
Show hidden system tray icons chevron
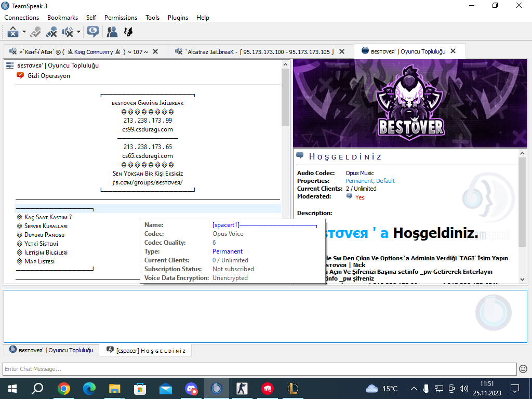tap(414, 389)
